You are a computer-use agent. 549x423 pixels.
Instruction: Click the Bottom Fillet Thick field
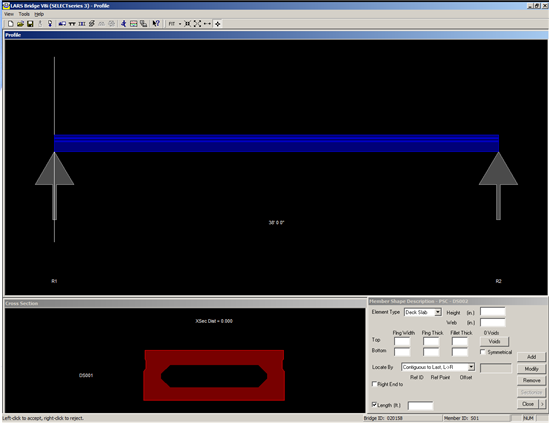[x=459, y=352]
